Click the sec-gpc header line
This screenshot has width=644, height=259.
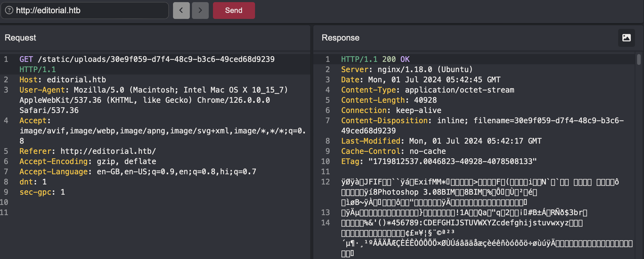pyautogui.click(x=42, y=192)
